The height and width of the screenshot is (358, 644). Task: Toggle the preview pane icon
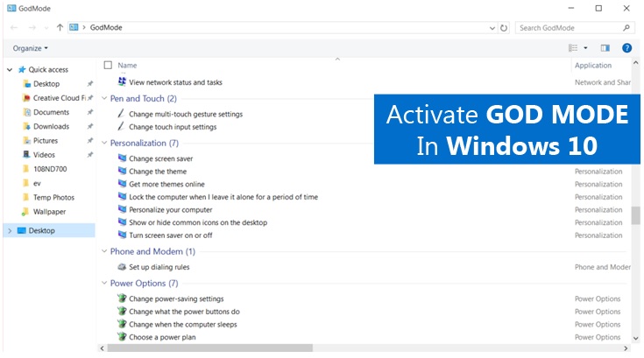(605, 48)
